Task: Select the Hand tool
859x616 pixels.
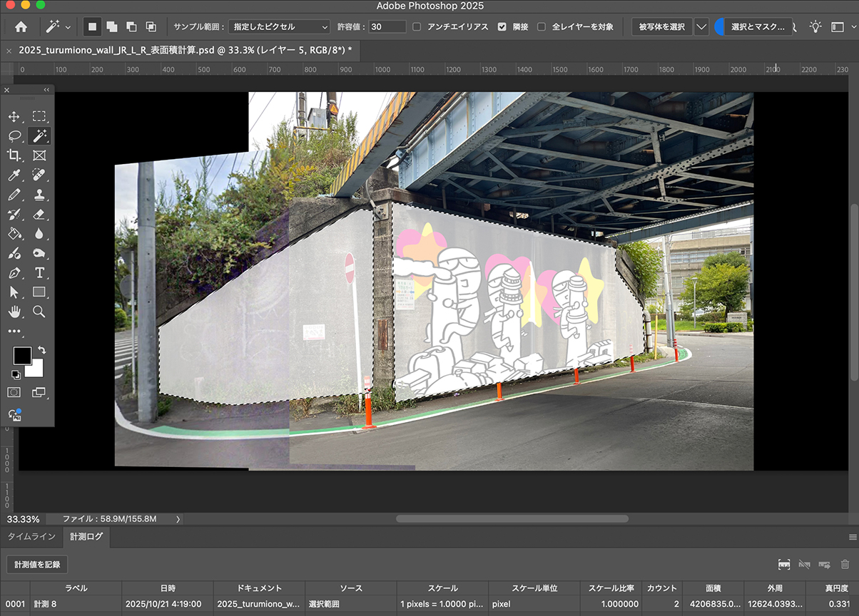Action: [14, 312]
